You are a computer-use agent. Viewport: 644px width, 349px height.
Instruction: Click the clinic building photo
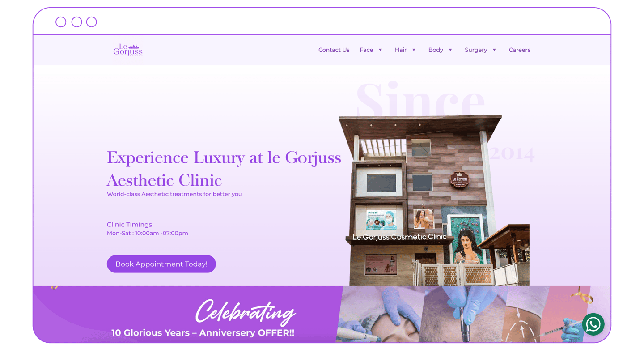[434, 200]
